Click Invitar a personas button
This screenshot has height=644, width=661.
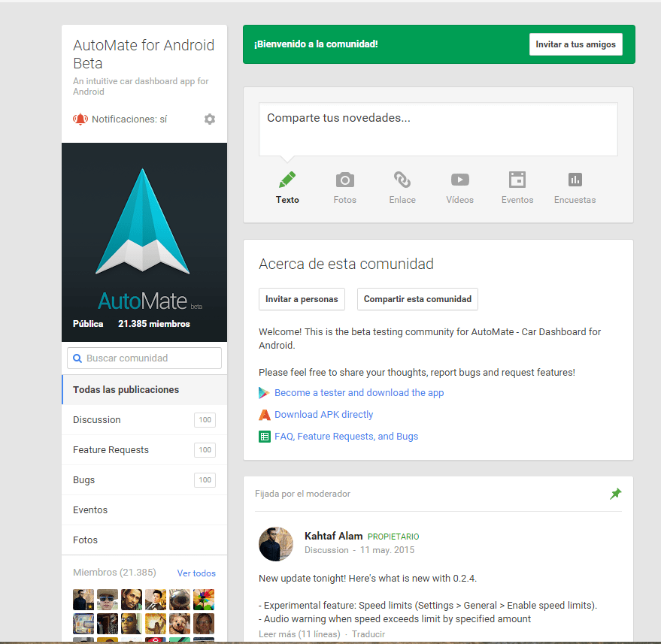click(302, 299)
